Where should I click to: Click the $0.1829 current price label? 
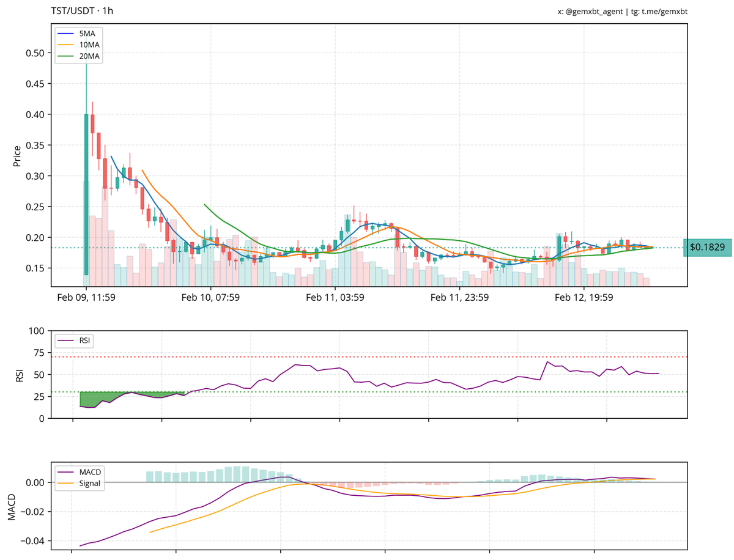[707, 248]
